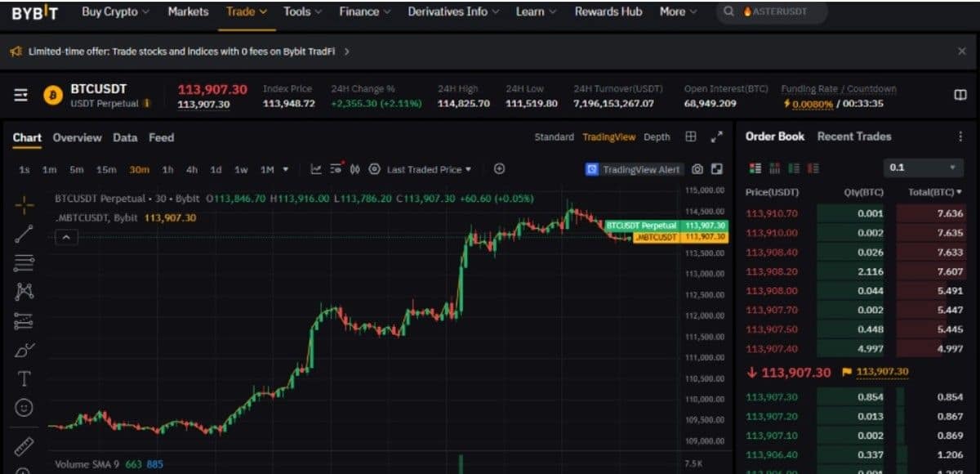Show only sell orders in order book
The width and height of the screenshot is (980, 474).
[813, 168]
